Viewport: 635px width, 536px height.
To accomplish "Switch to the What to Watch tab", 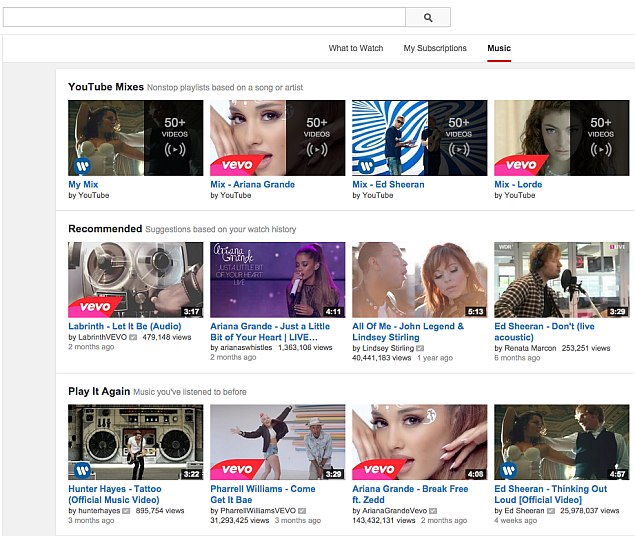I will coord(355,48).
